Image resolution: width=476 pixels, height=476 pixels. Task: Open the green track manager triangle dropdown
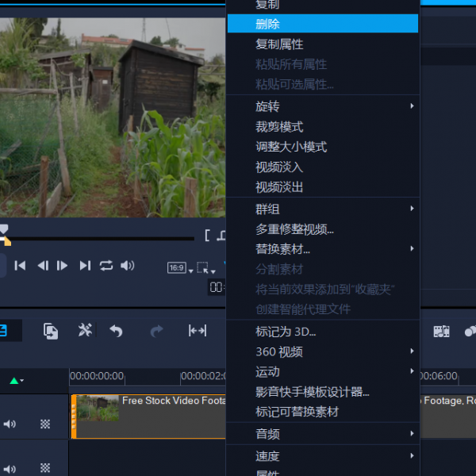tap(17, 381)
